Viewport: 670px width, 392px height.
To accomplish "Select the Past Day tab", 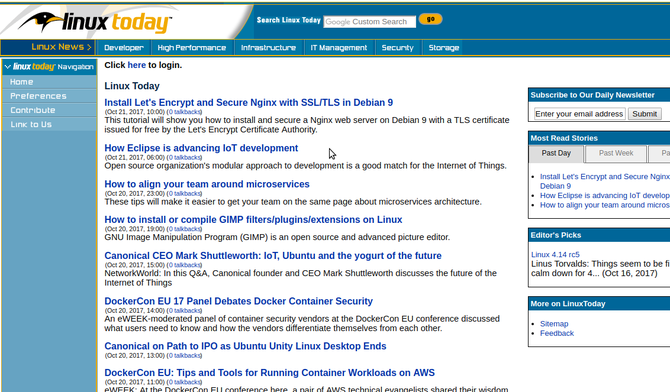I will (556, 153).
